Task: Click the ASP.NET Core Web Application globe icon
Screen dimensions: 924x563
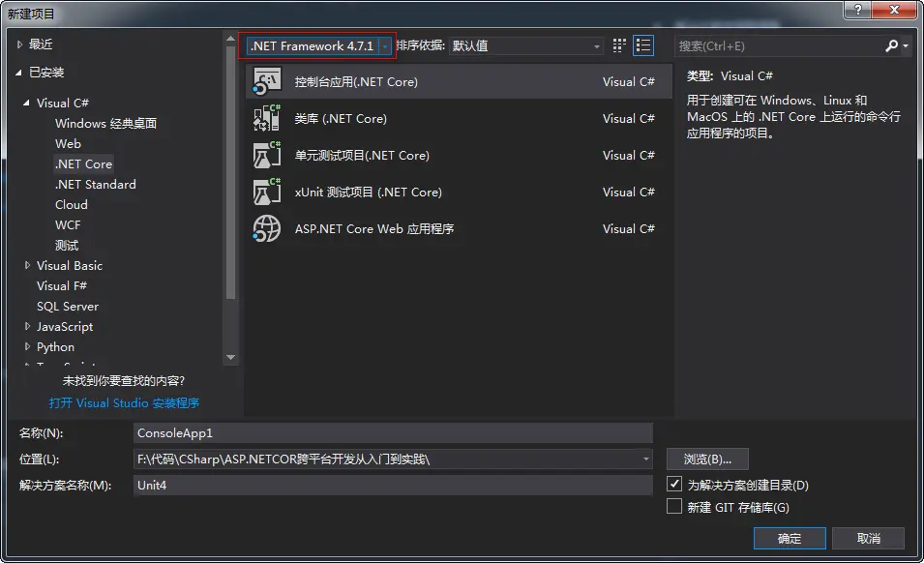Action: [267, 228]
